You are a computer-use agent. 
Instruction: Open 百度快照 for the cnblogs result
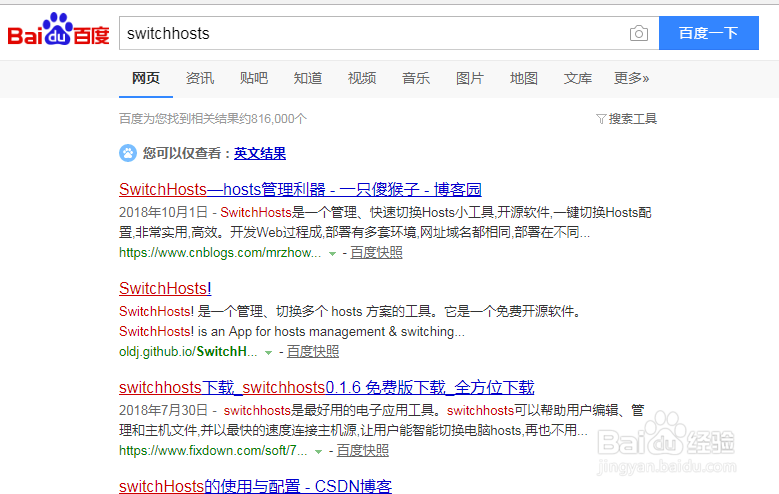coord(376,253)
